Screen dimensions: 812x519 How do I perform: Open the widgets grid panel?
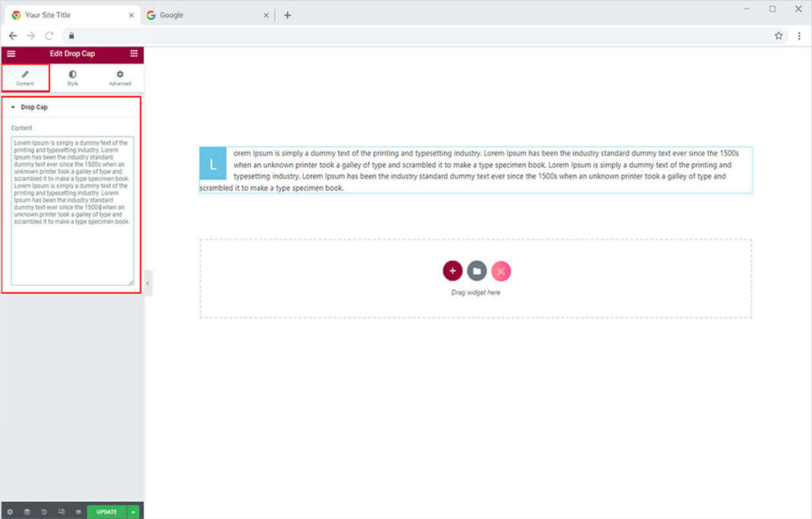(133, 54)
